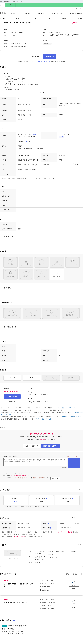Viewport: 83px width, 644px height.
Task: Click the 인터넷해우소 link
Action: pos(22,476)
